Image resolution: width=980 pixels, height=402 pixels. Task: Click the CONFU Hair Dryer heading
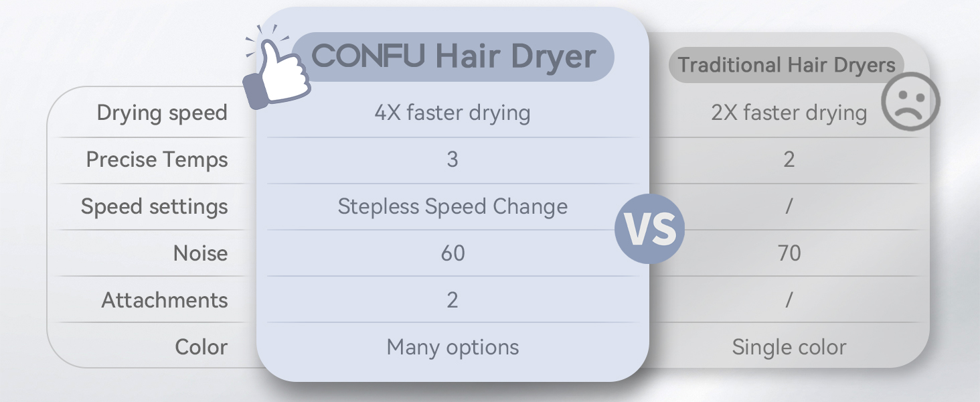pyautogui.click(x=453, y=56)
